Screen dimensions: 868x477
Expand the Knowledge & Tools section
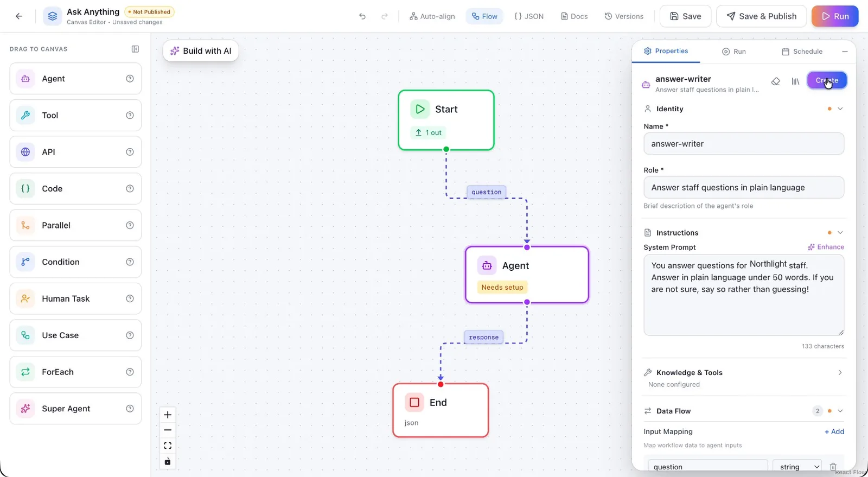pos(840,372)
